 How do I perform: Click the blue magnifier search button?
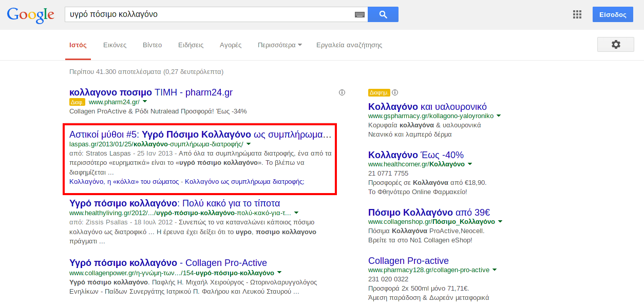coord(383,14)
